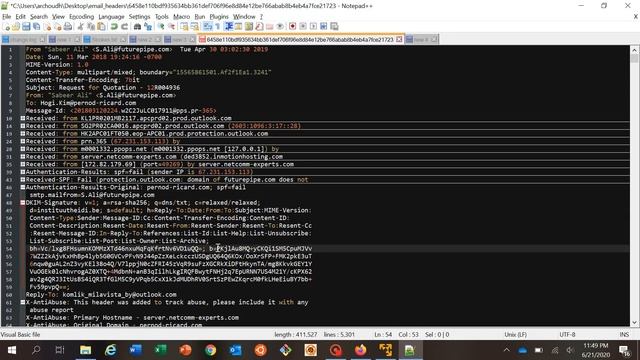Open the Function List panel icon
Screen dimensions: 640x360
click(259, 27)
